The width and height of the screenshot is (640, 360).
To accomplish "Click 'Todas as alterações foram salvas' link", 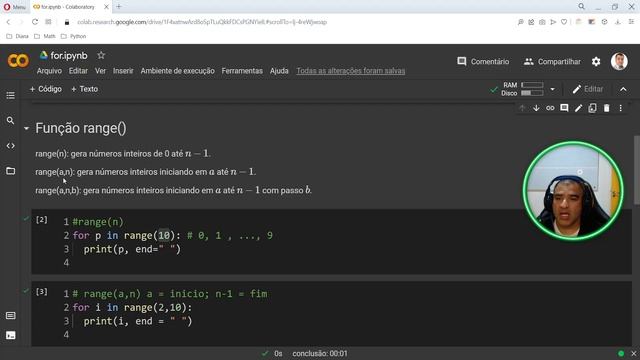I will point(351,71).
